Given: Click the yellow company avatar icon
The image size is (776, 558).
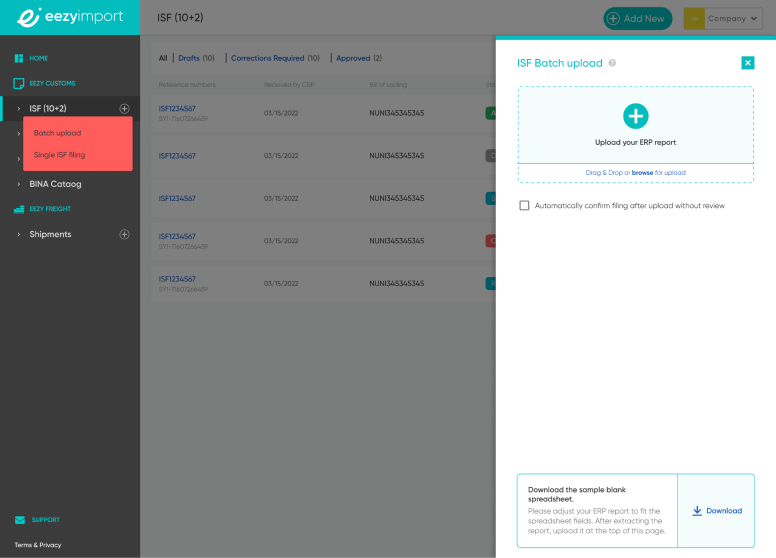Looking at the screenshot, I should (694, 19).
